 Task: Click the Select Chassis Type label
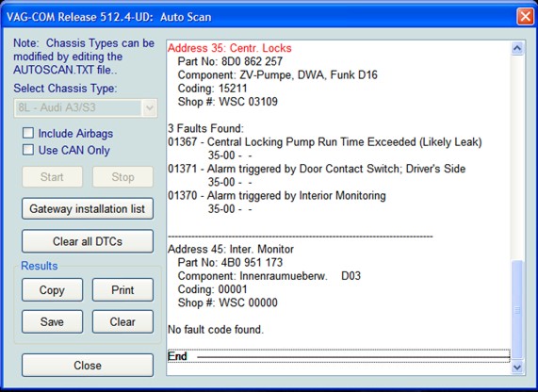65,89
